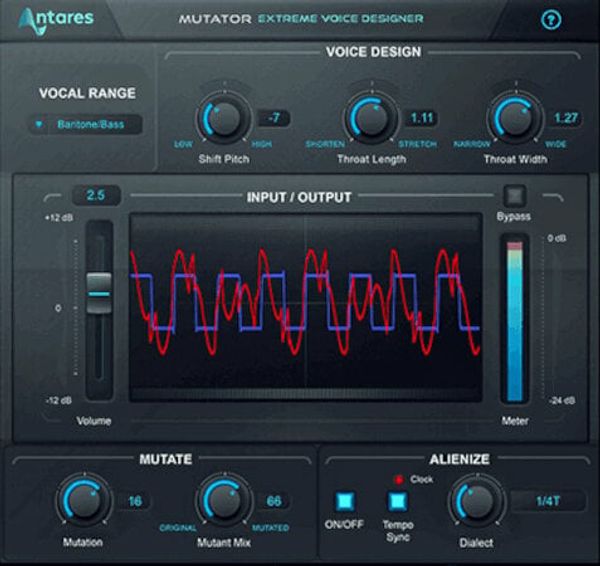Toggle the Alienize ON/OFF button

point(345,501)
